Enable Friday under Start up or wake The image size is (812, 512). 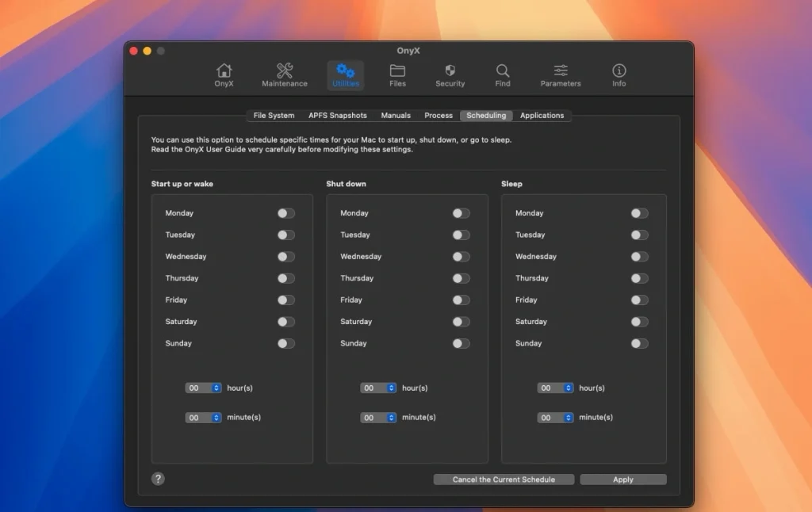click(285, 300)
